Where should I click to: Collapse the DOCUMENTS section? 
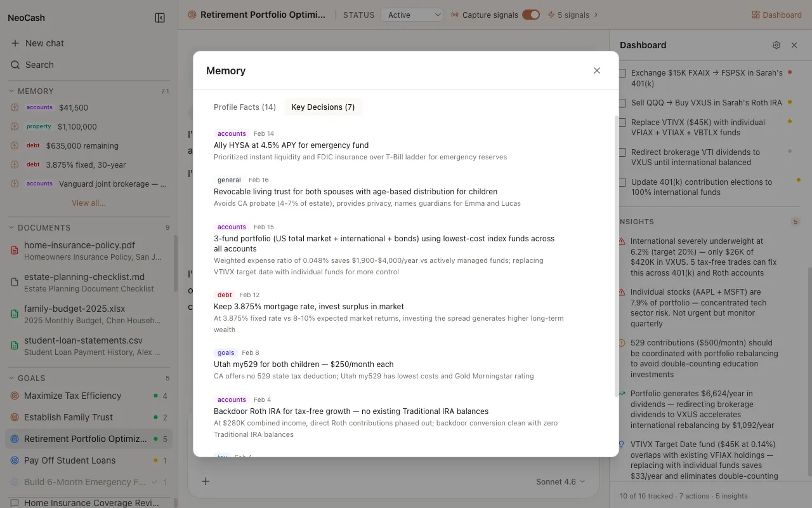click(11, 227)
